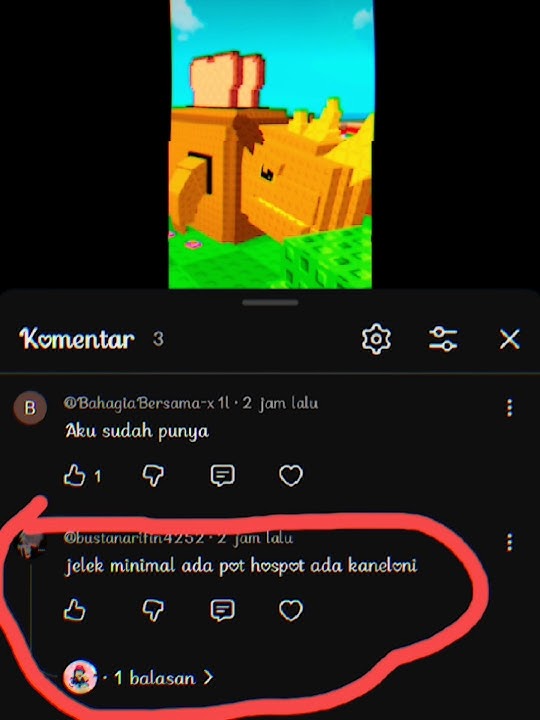Tap the comment panel drag handle
The height and width of the screenshot is (720, 540).
270,303
